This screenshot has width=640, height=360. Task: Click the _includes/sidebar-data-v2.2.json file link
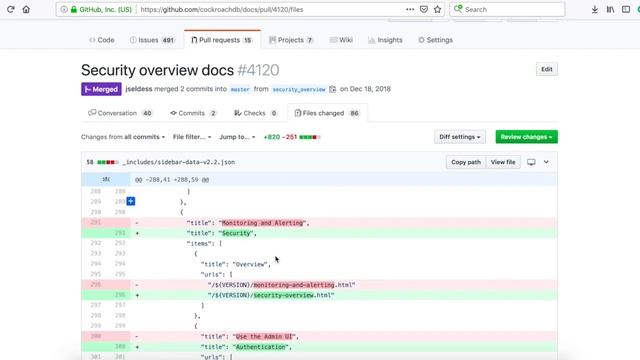tap(179, 162)
